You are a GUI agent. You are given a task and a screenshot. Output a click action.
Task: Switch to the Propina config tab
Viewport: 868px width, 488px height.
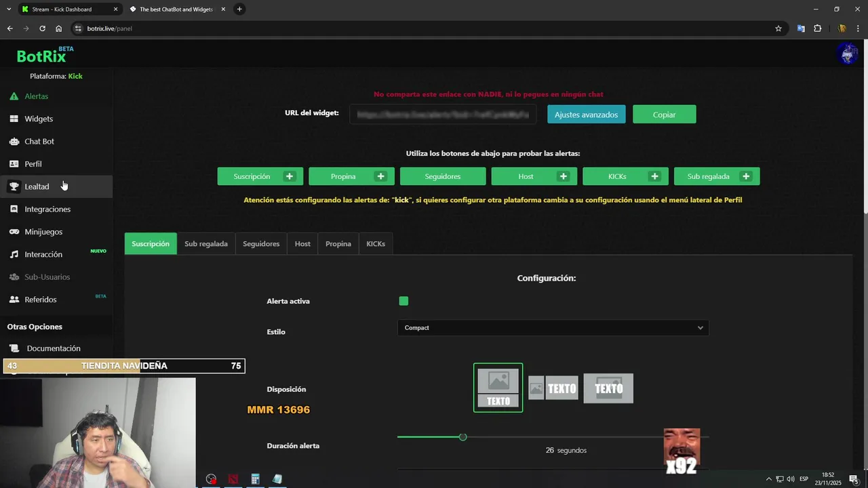click(x=338, y=243)
